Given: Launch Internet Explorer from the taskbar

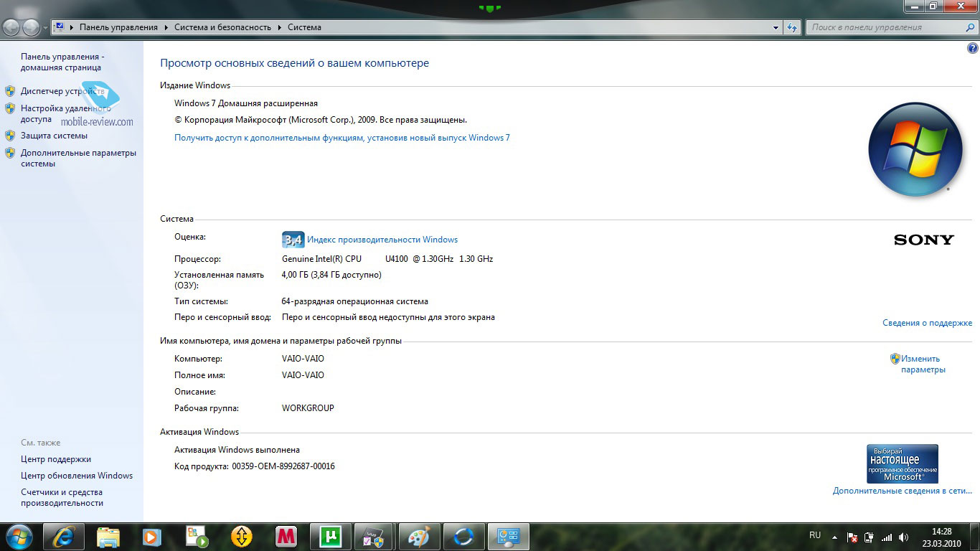Looking at the screenshot, I should click(x=64, y=537).
